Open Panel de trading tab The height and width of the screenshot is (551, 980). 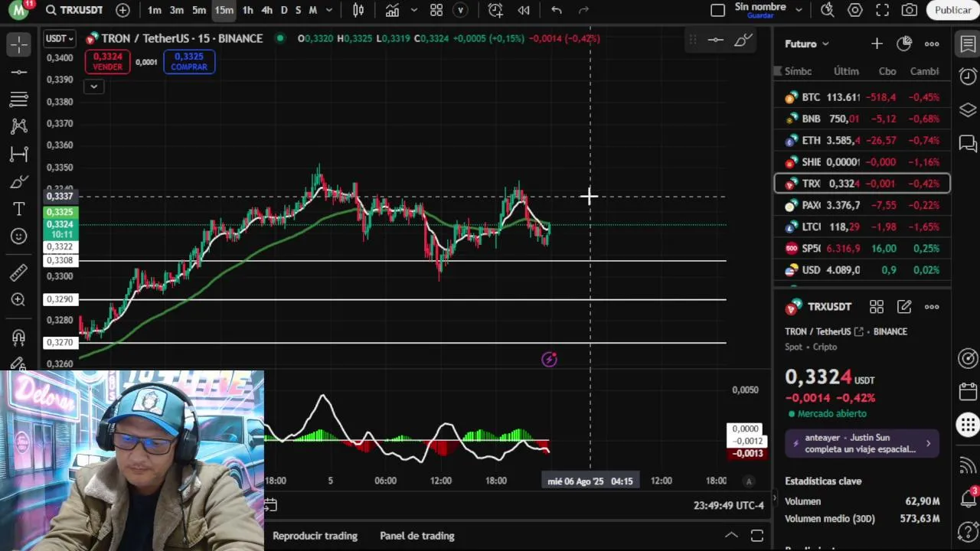click(417, 536)
